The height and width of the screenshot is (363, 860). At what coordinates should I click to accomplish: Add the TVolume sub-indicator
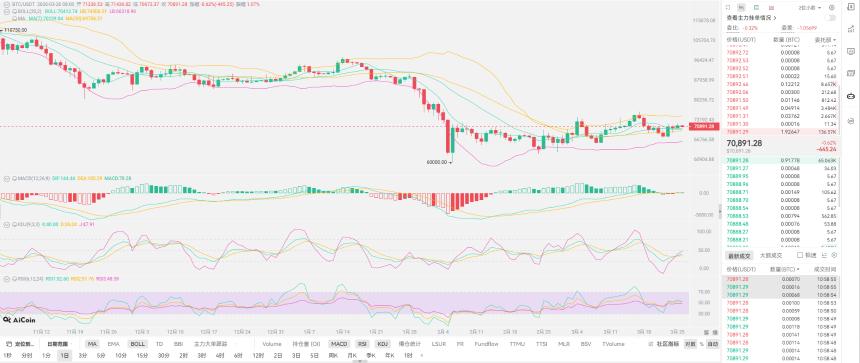(x=613, y=344)
